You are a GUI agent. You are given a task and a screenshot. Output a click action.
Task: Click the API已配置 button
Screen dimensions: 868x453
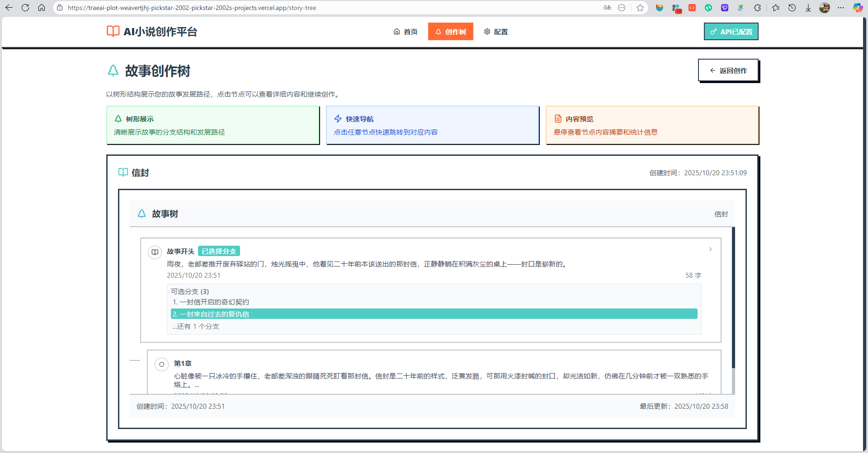tap(731, 32)
